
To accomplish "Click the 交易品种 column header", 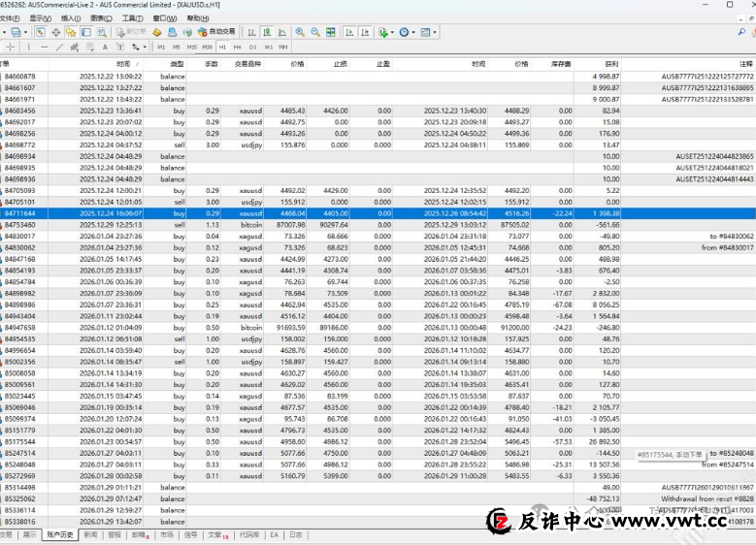I will (x=249, y=64).
